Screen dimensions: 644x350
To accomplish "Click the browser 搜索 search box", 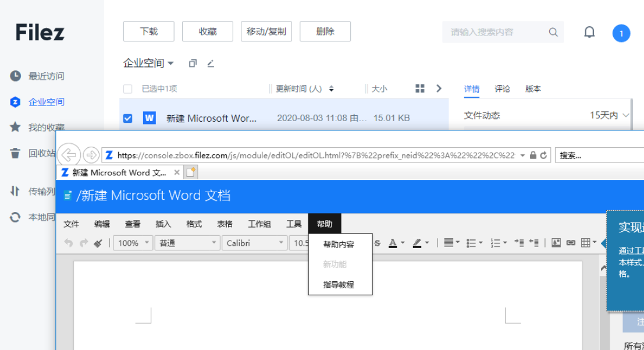I will 600,155.
